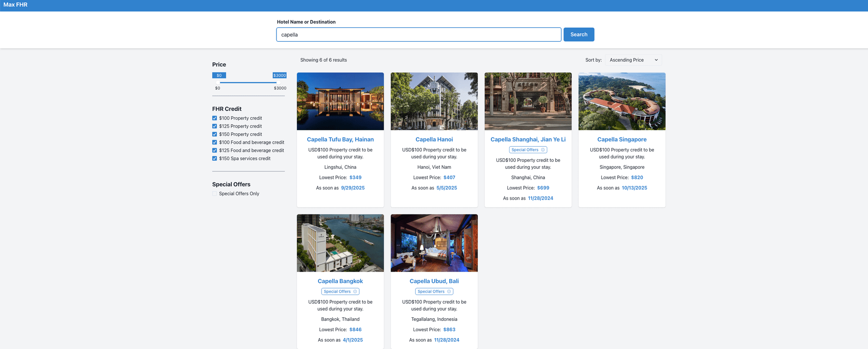The image size is (868, 349).
Task: Click the minimum price slider handle
Action: pyautogui.click(x=218, y=82)
